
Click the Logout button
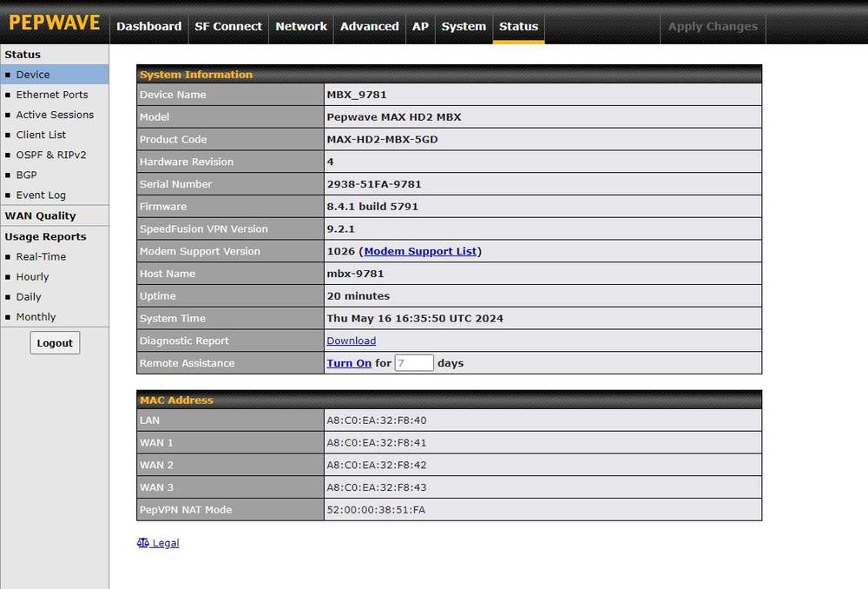55,343
